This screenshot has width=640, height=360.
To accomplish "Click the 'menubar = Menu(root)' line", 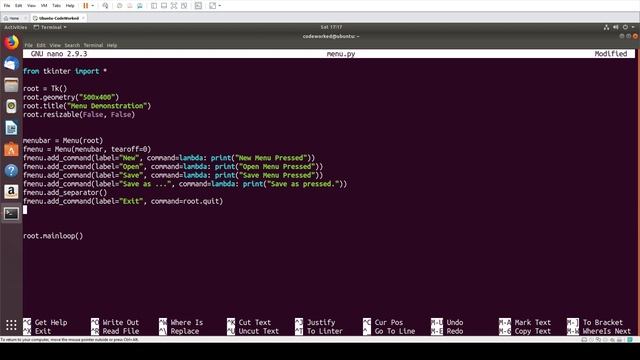I will [x=63, y=140].
